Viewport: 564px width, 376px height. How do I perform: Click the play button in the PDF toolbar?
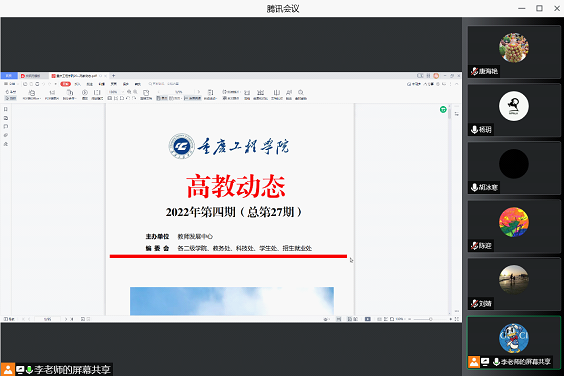coord(85,93)
